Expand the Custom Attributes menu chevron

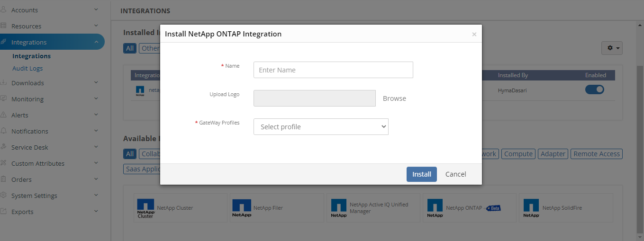[x=96, y=163]
